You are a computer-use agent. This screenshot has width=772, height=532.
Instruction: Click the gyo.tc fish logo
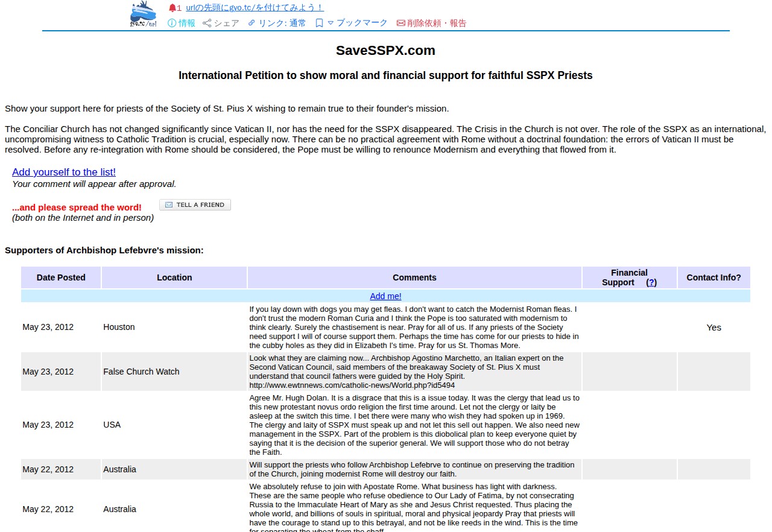tap(144, 14)
